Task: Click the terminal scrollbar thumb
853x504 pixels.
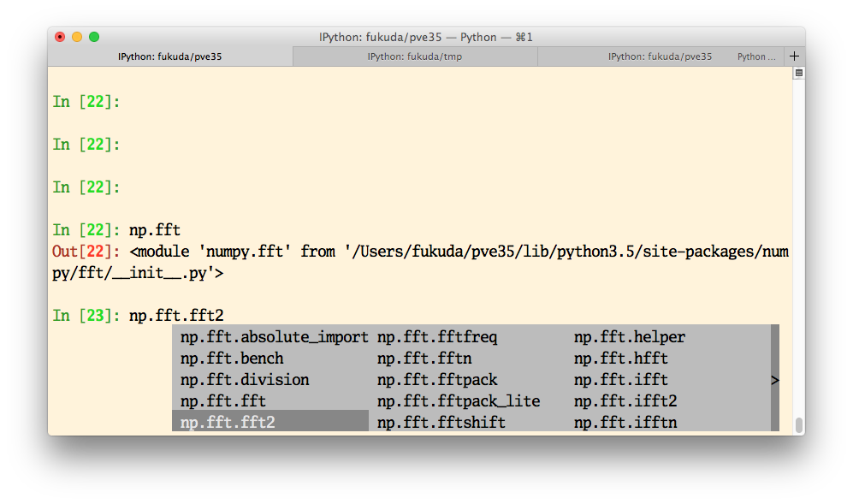Action: [x=798, y=424]
